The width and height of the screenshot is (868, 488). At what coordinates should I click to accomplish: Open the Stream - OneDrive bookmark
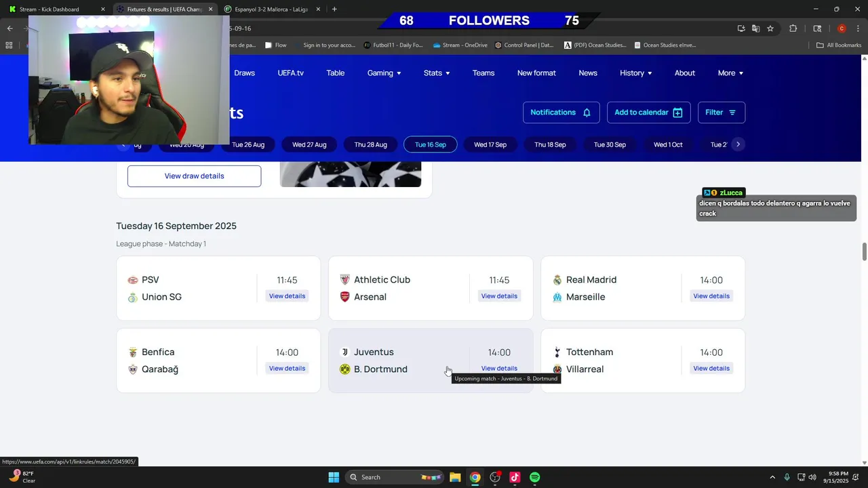460,45
